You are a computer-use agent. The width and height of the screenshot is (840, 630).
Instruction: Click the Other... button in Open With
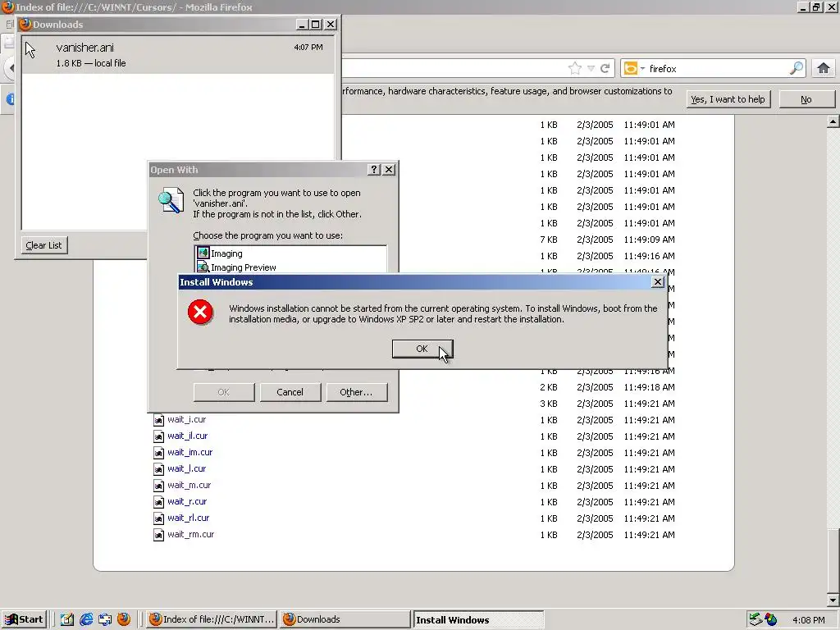pos(356,392)
